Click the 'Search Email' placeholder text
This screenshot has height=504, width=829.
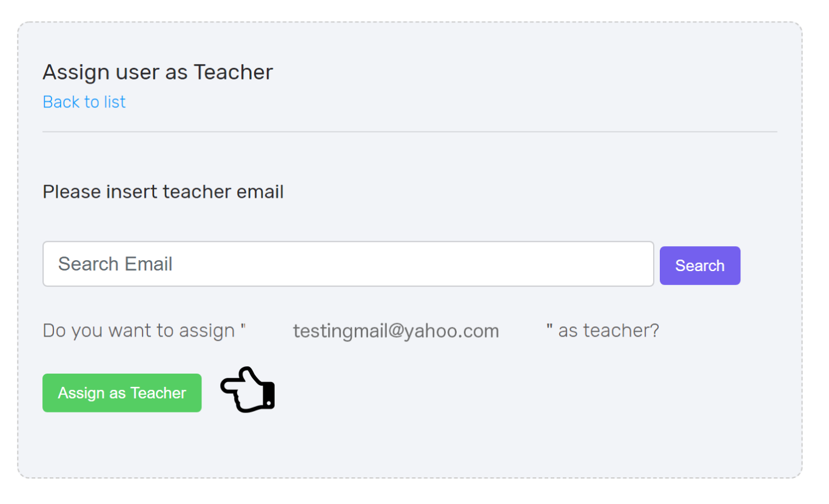coord(115,264)
